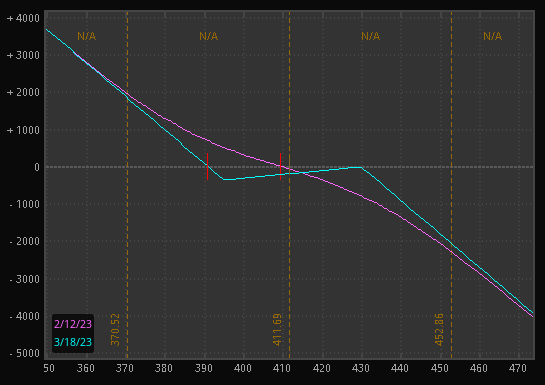Screen dimensions: 545x385
Task: Click the 410 x-axis price label
Action: 282,368
